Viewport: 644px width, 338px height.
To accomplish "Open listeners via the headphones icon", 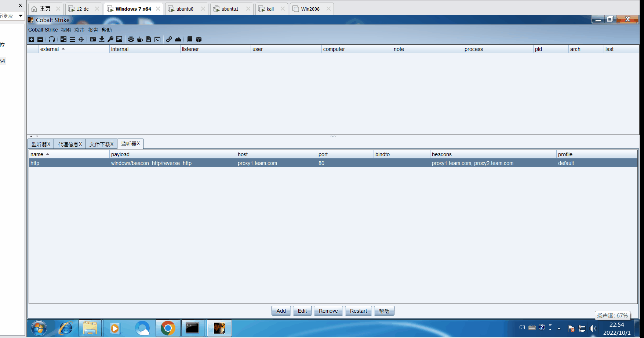I will (x=52, y=39).
